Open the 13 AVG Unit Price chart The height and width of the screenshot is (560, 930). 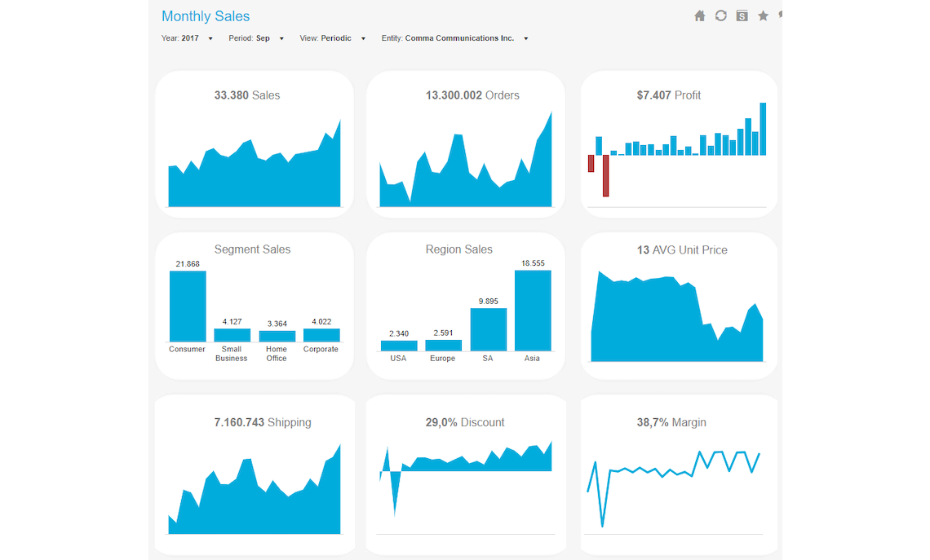(x=677, y=317)
